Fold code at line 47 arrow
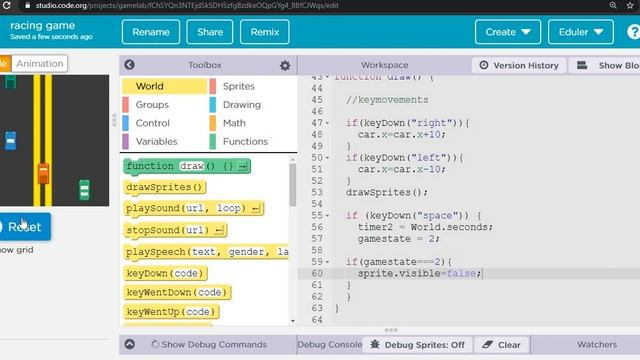The width and height of the screenshot is (640, 360). tap(327, 123)
